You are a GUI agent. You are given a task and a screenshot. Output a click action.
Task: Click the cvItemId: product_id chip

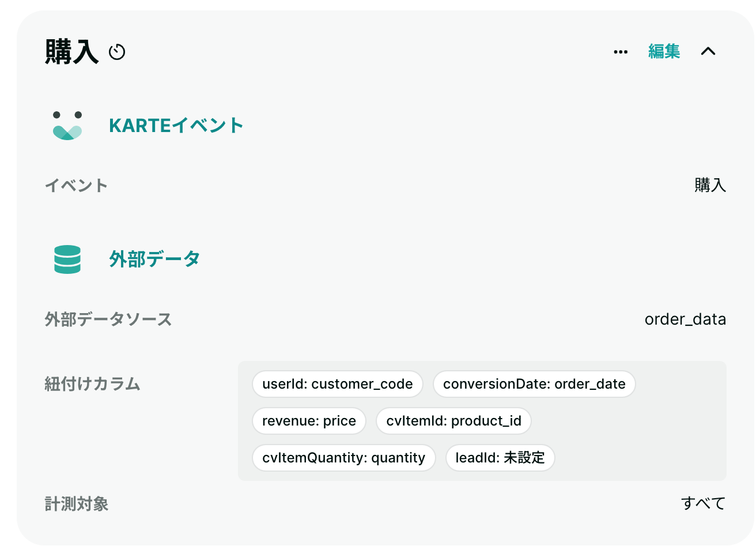tap(453, 421)
